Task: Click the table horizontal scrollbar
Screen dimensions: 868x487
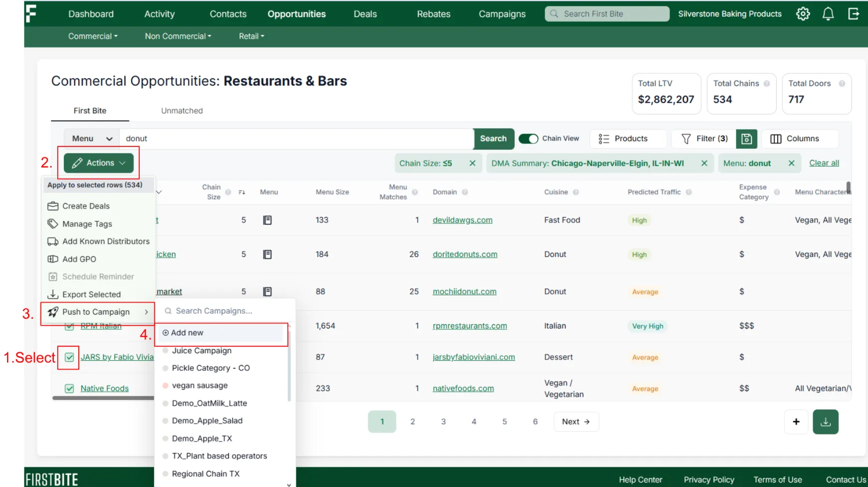Action: point(103,398)
